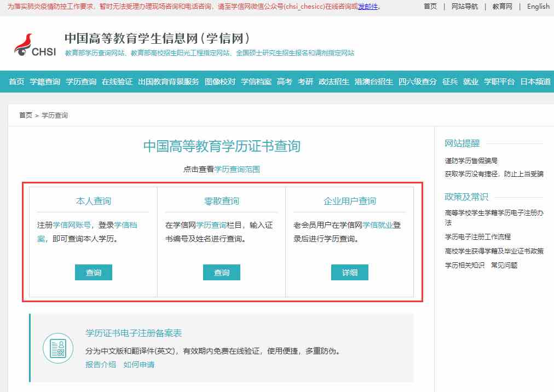The image size is (554, 392).
Task: Open 学历查询范围 link
Action: (237, 169)
